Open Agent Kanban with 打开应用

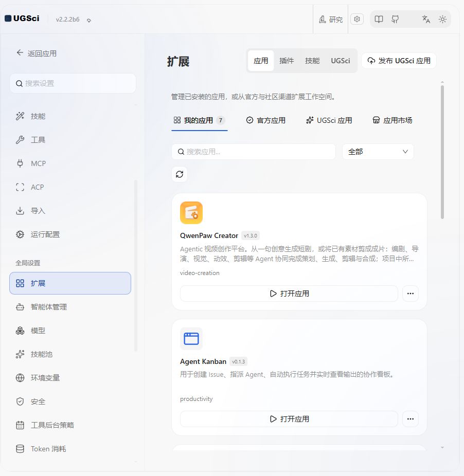[x=289, y=419]
